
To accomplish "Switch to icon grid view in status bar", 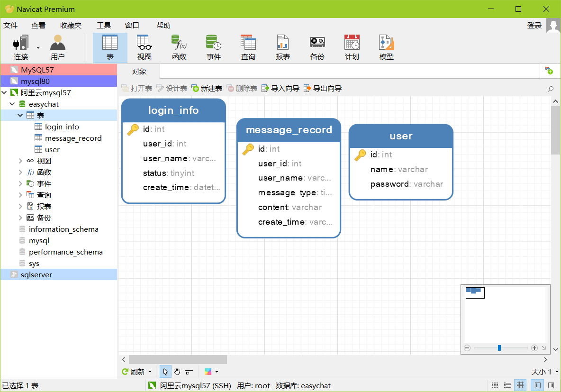I will (495, 385).
